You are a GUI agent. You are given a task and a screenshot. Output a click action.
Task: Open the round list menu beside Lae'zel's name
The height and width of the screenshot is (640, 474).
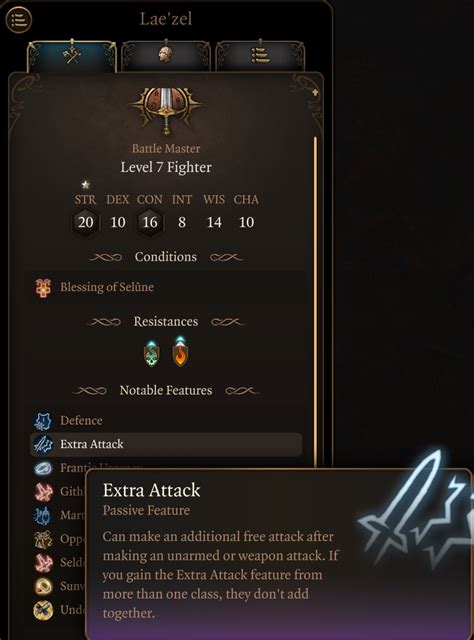pos(19,19)
